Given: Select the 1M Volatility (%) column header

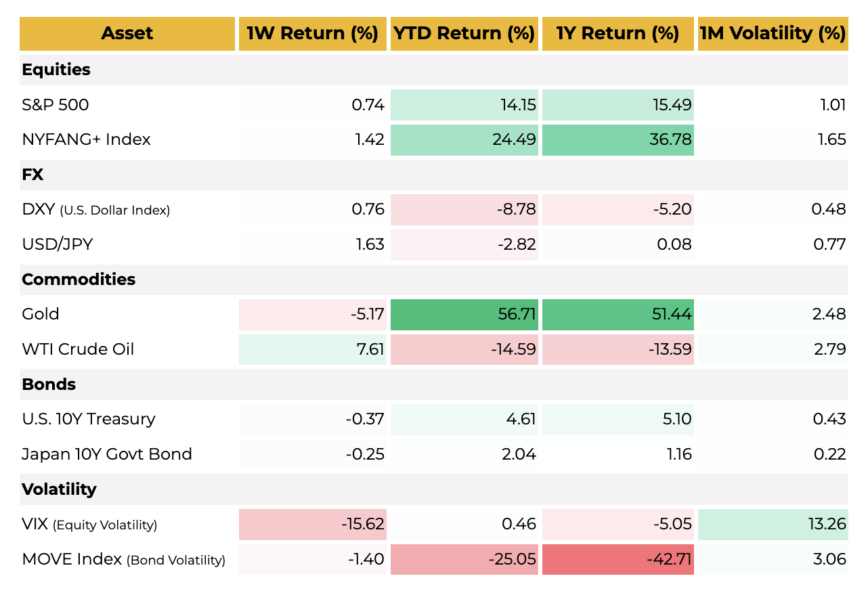Looking at the screenshot, I should [x=773, y=34].
